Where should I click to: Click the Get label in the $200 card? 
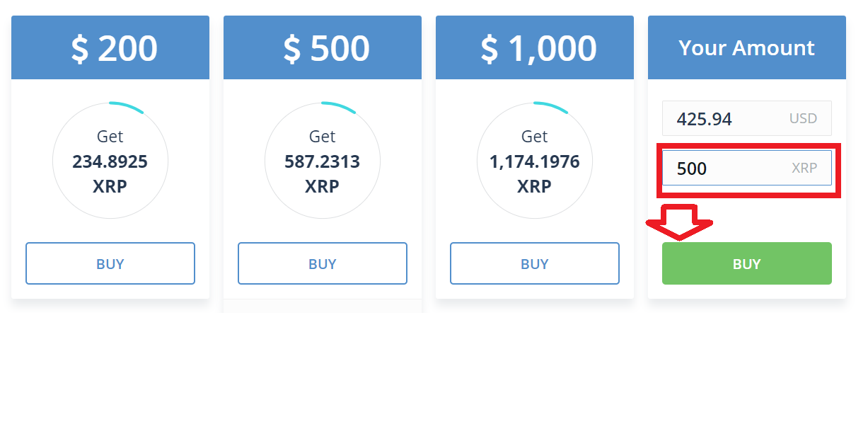coord(110,136)
